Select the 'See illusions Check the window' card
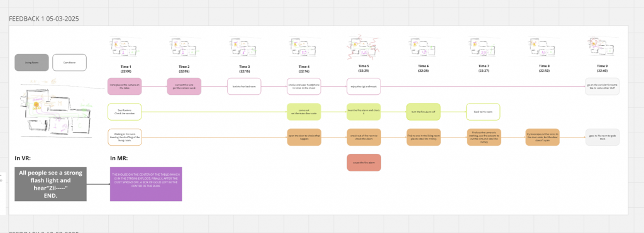This screenshot has height=233, width=644. (x=125, y=112)
